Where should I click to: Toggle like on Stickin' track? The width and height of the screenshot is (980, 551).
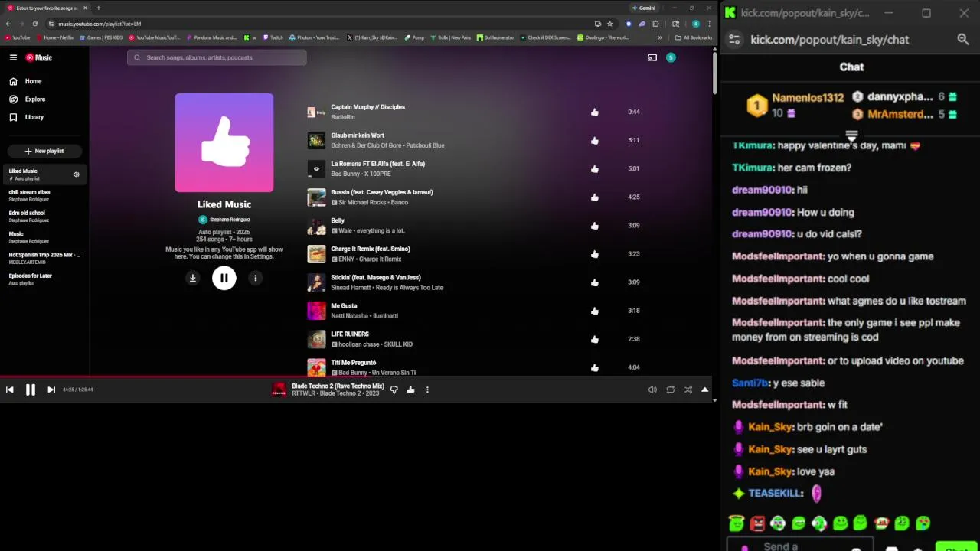595,282
